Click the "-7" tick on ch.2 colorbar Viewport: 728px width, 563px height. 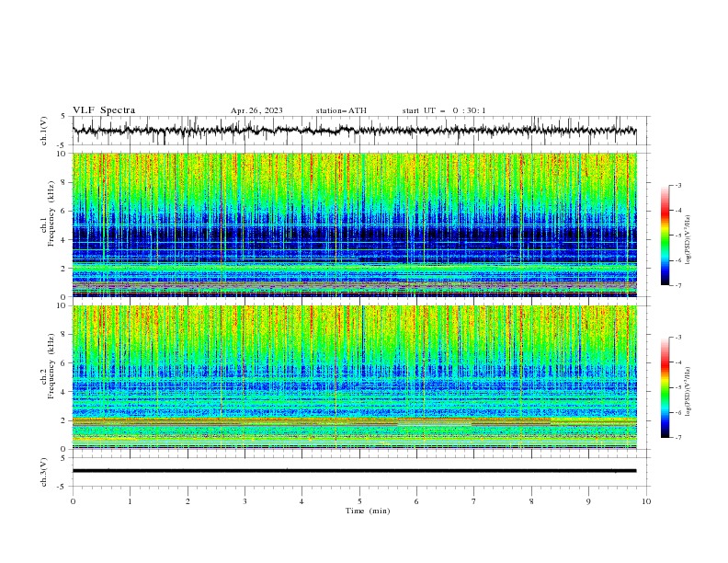tap(677, 437)
